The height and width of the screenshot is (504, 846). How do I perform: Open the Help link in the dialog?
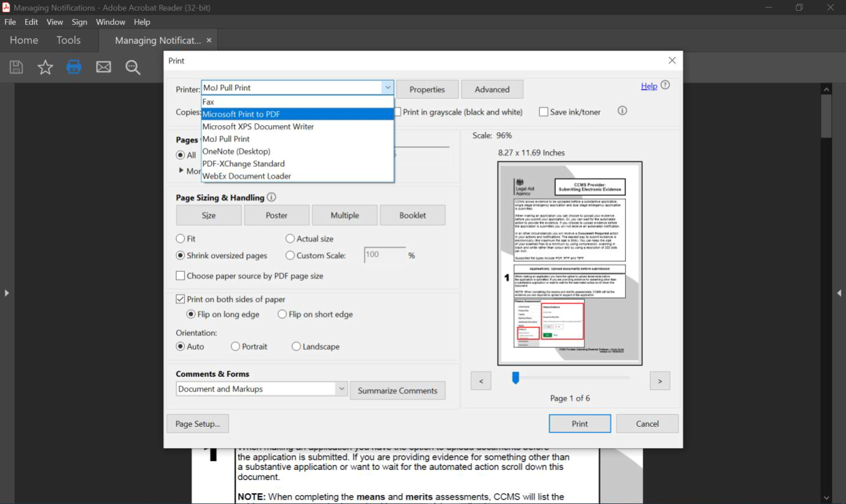[650, 85]
